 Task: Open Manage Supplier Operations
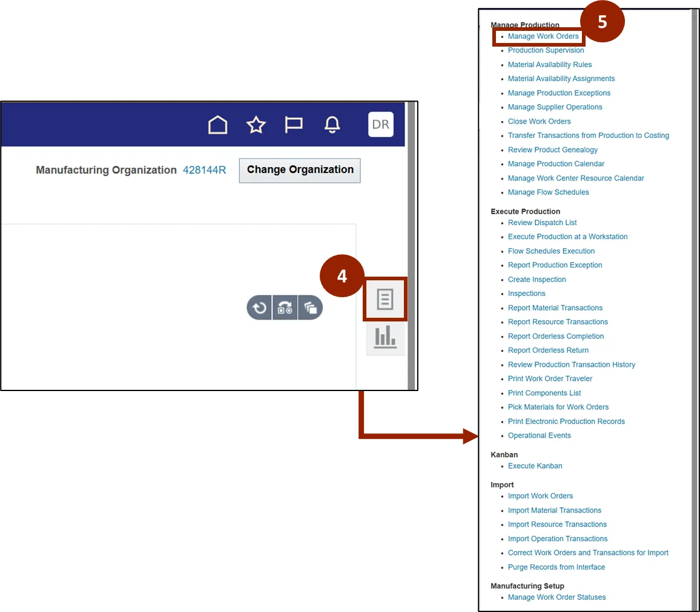pyautogui.click(x=555, y=107)
